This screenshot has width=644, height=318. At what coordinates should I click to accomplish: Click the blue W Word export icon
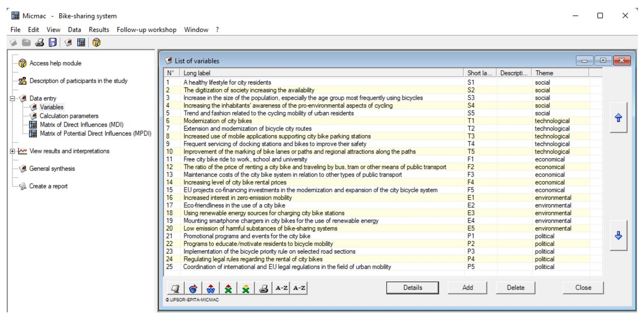pyautogui.click(x=211, y=288)
